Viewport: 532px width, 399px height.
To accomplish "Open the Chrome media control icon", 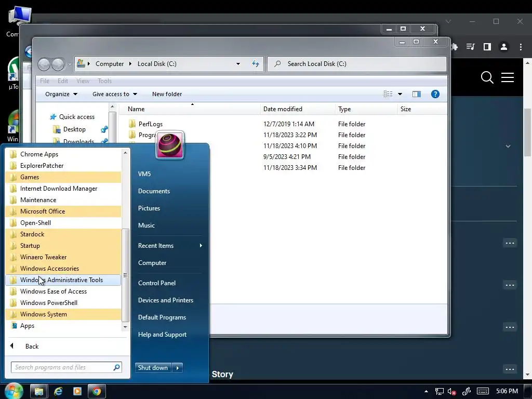I will click(470, 47).
